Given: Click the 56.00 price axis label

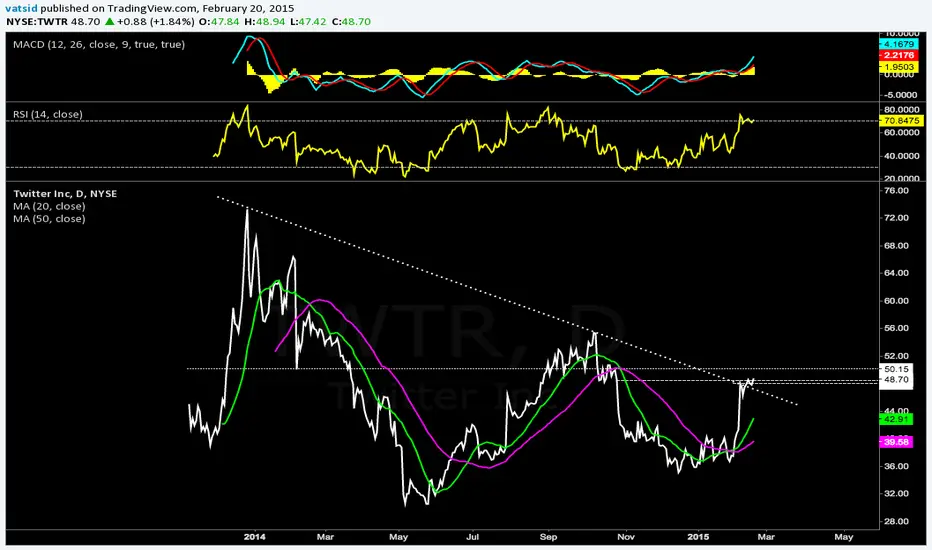Looking at the screenshot, I should tap(896, 328).
